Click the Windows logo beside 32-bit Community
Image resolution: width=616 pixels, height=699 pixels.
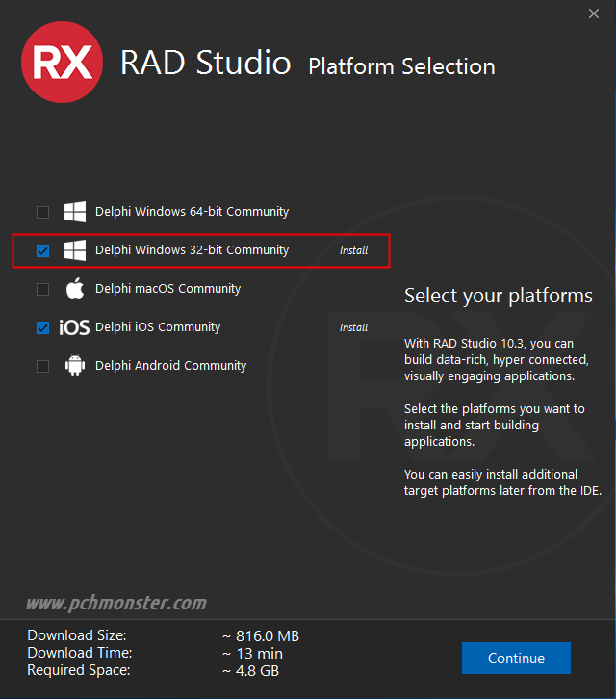coord(75,250)
